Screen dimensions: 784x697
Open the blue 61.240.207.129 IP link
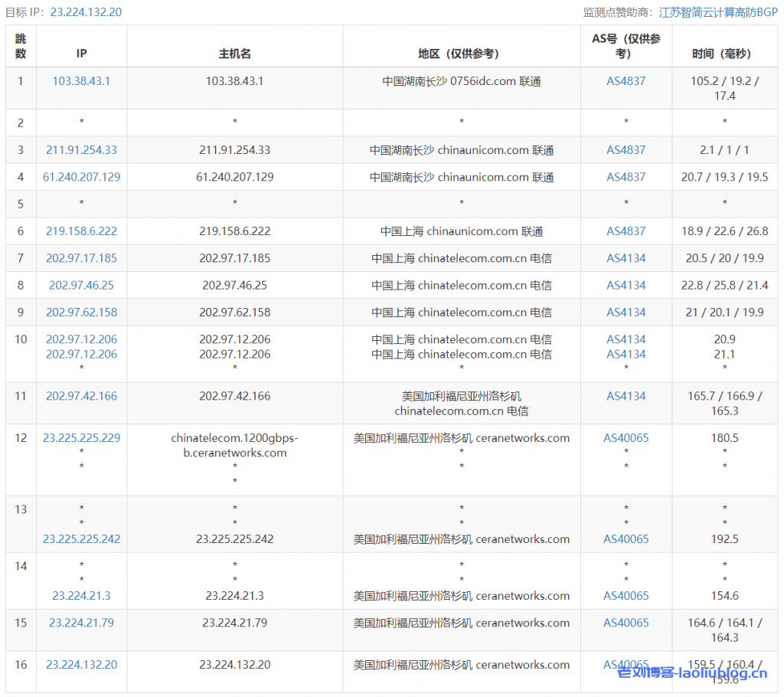coord(81,177)
